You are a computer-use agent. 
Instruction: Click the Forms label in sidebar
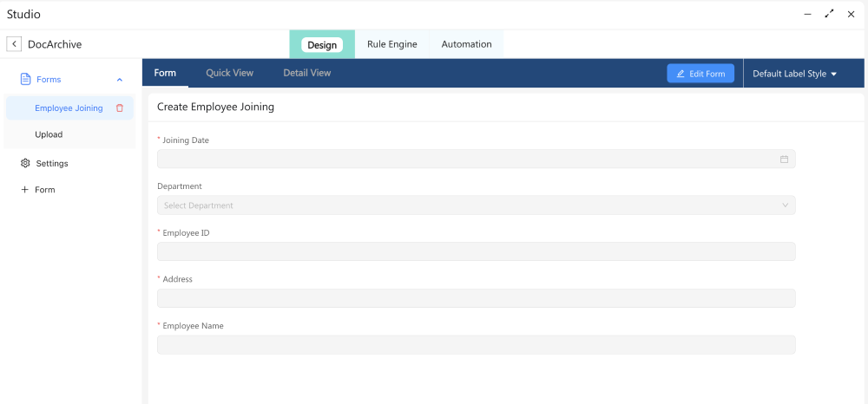49,80
